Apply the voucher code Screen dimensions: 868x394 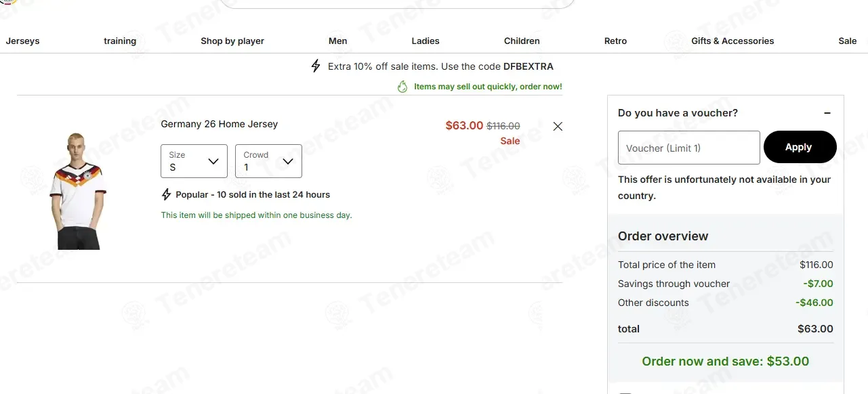pyautogui.click(x=800, y=147)
